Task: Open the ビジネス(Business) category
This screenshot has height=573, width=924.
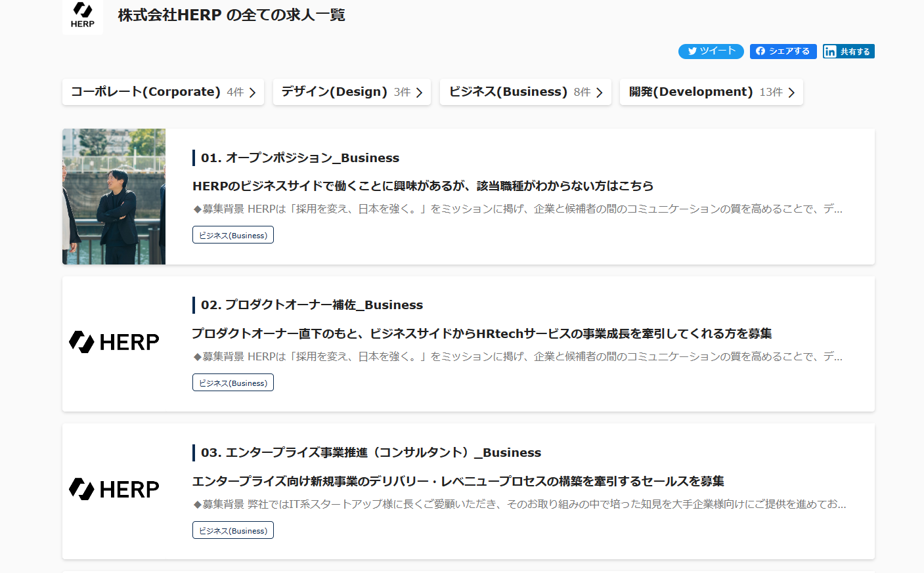Action: pos(525,92)
